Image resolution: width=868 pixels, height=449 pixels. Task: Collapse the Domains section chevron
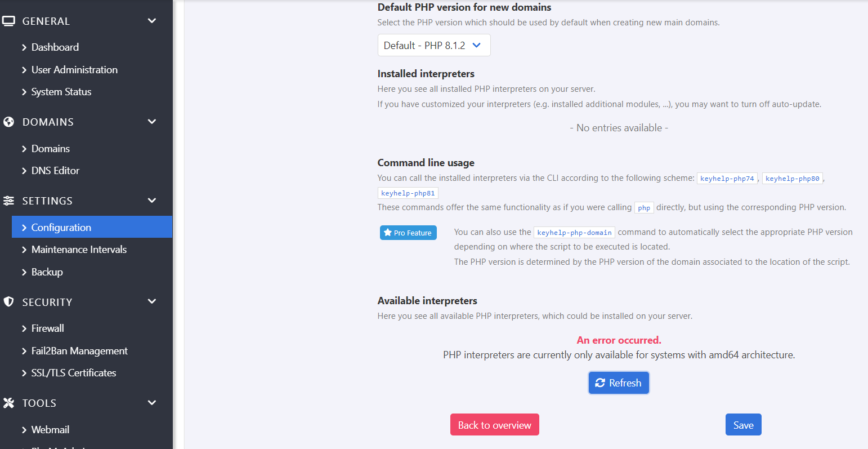pyautogui.click(x=152, y=122)
